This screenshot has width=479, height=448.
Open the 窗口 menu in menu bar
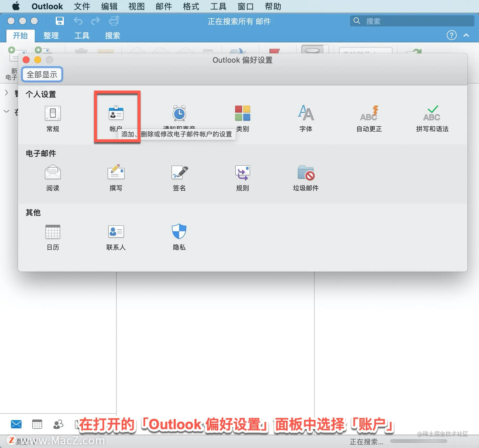(x=246, y=6)
